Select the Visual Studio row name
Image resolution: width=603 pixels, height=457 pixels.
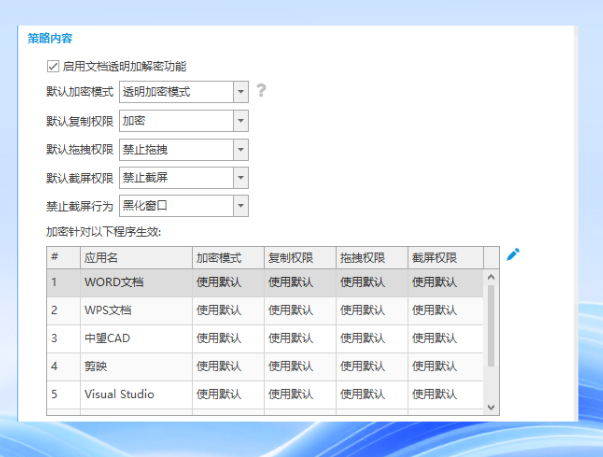click(x=119, y=394)
